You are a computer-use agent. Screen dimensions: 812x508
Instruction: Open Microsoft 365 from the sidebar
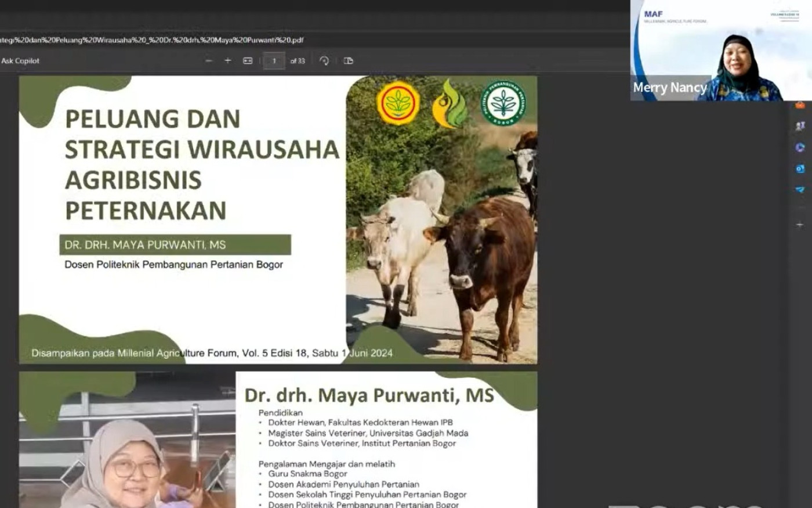click(800, 147)
